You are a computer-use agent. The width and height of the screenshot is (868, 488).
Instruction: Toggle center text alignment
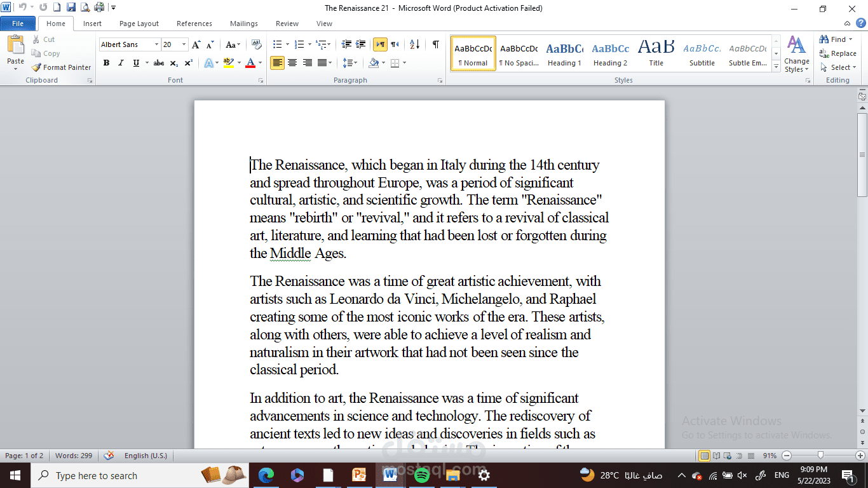click(x=292, y=62)
